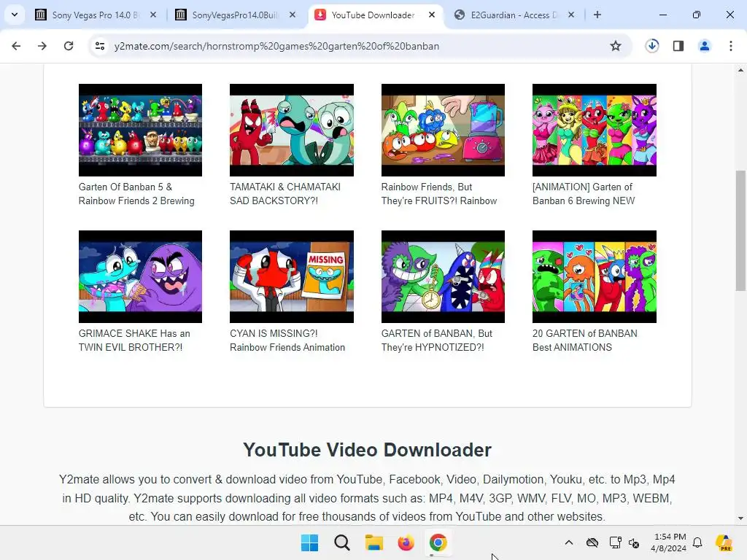Click the muted volume tray icon
Screen dimensions: 747x560
[x=634, y=542]
